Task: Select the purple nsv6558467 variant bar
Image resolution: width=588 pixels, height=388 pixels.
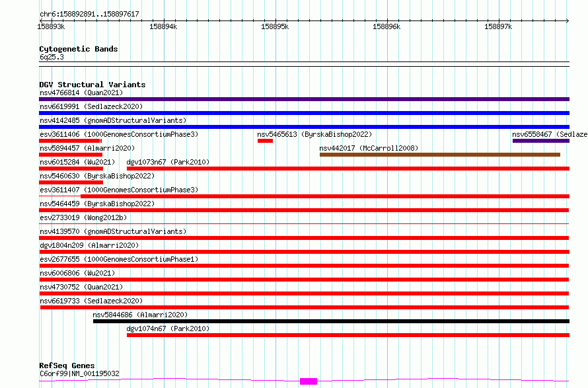Action: click(x=541, y=141)
